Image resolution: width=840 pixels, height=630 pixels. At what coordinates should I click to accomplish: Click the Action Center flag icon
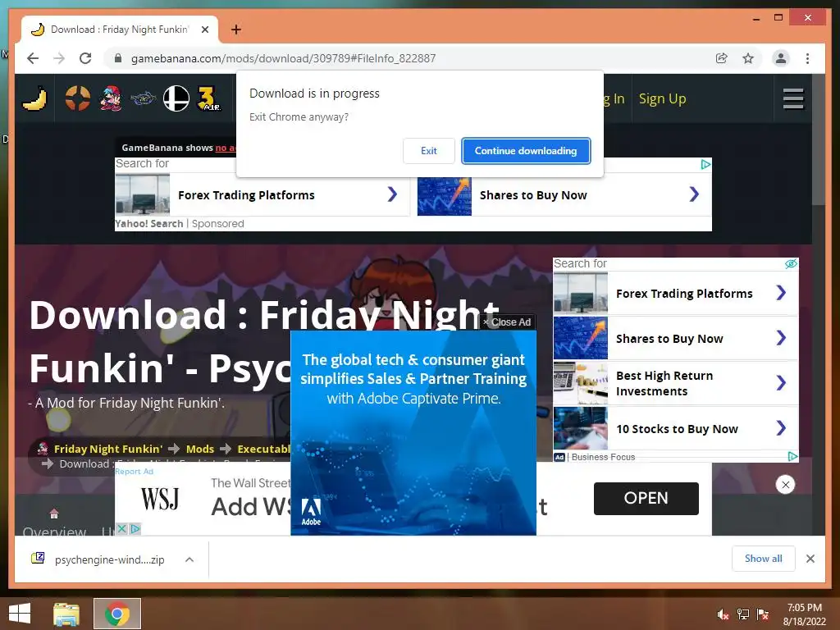point(763,614)
